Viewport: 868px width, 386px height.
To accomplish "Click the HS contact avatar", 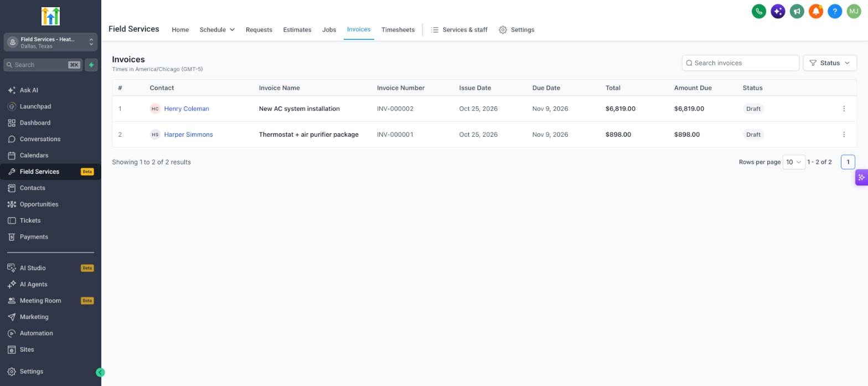I will click(x=155, y=135).
